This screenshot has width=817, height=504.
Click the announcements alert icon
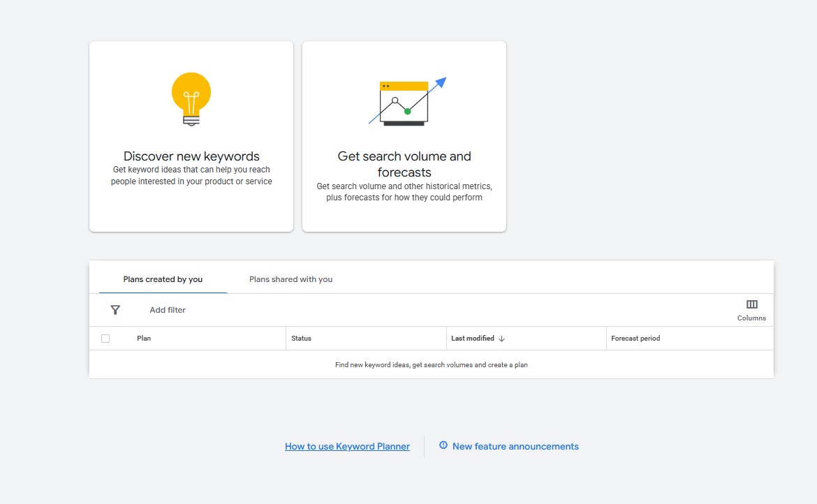[x=443, y=445]
